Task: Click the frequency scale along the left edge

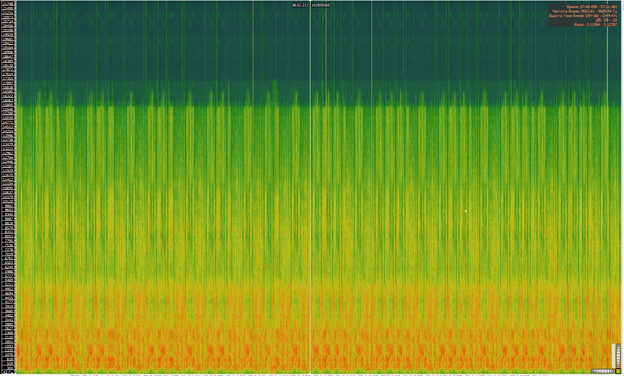Action: pyautogui.click(x=8, y=187)
